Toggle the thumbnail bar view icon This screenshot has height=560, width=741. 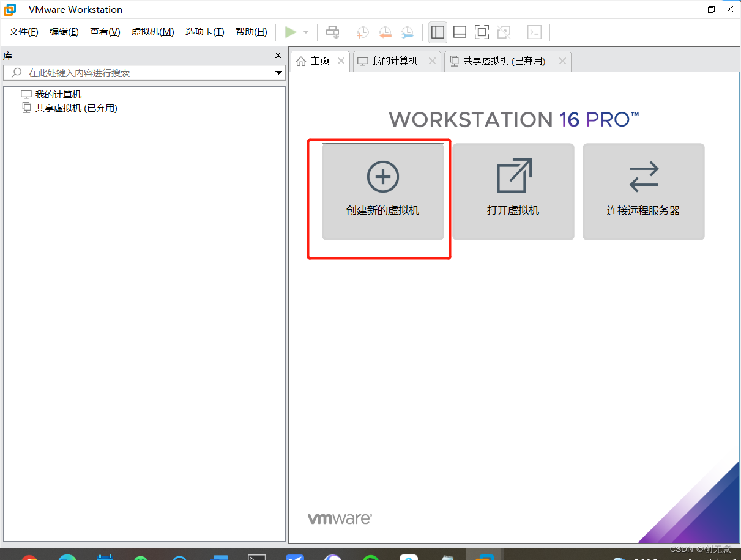coord(460,32)
